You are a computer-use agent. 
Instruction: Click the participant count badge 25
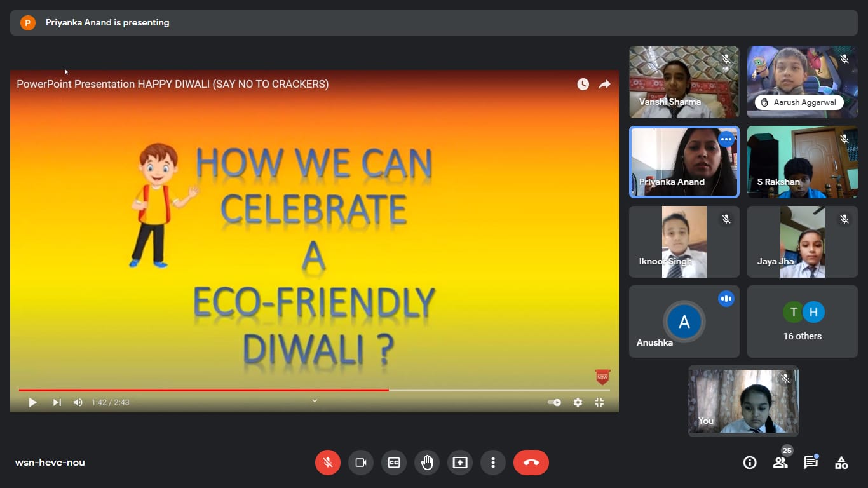787,451
